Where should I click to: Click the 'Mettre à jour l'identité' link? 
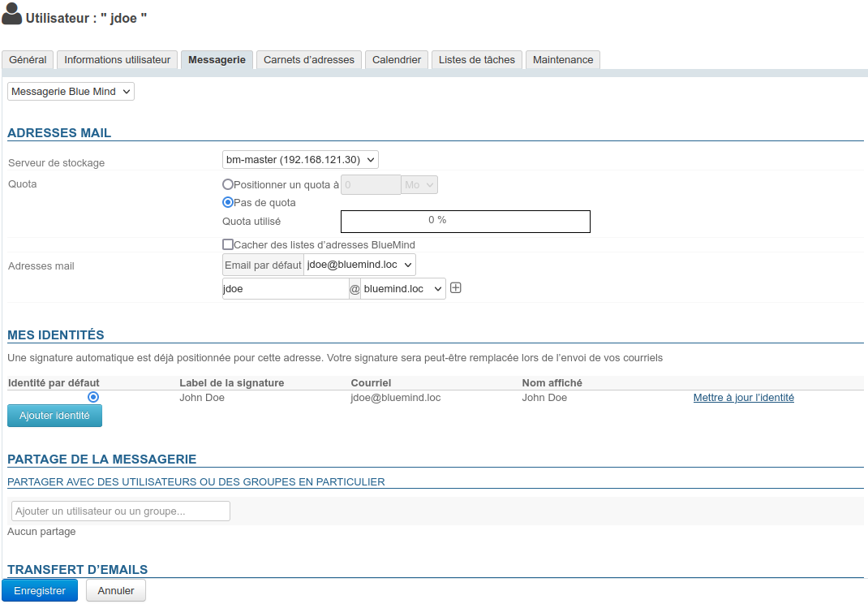[743, 398]
